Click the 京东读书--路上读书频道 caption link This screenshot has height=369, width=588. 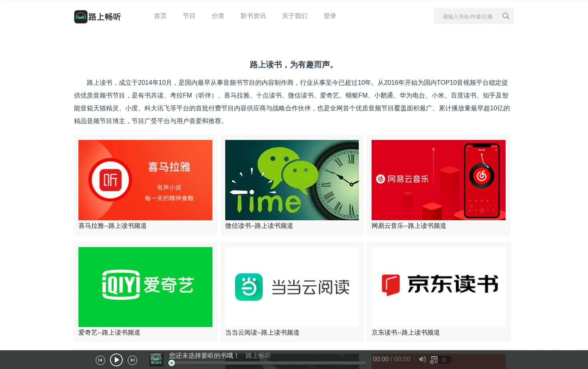[406, 333]
